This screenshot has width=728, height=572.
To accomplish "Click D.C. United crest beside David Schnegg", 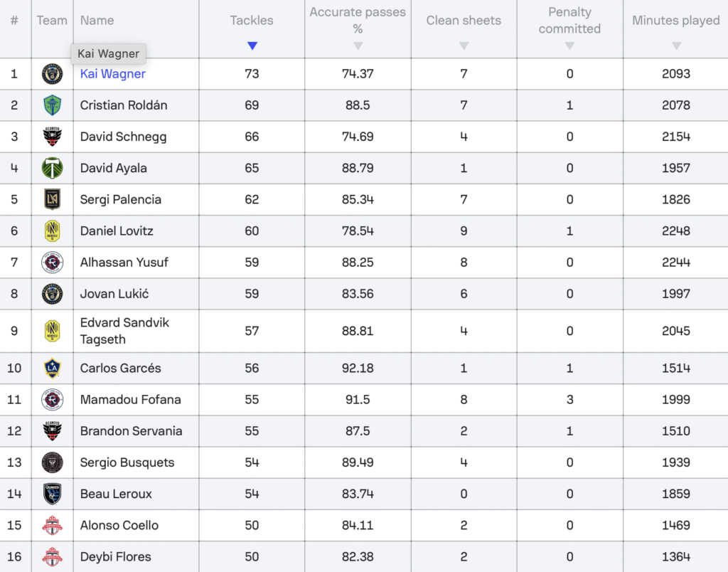I will [x=52, y=137].
